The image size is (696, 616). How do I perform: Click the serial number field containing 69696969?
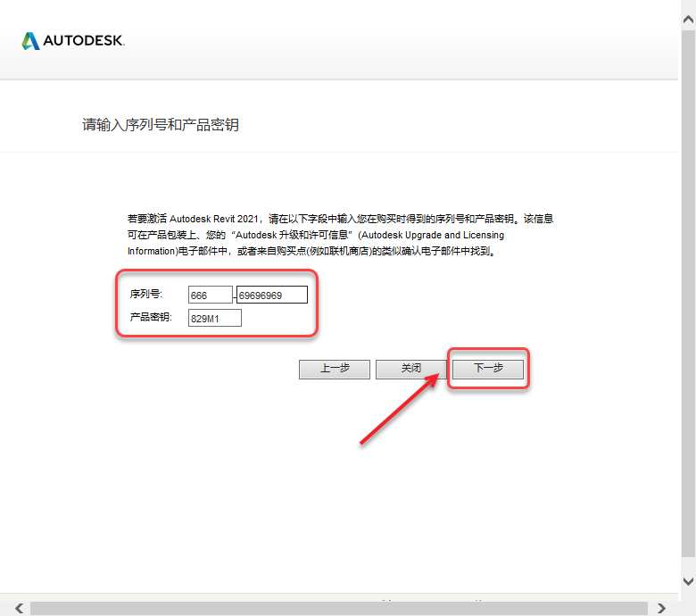pos(271,295)
